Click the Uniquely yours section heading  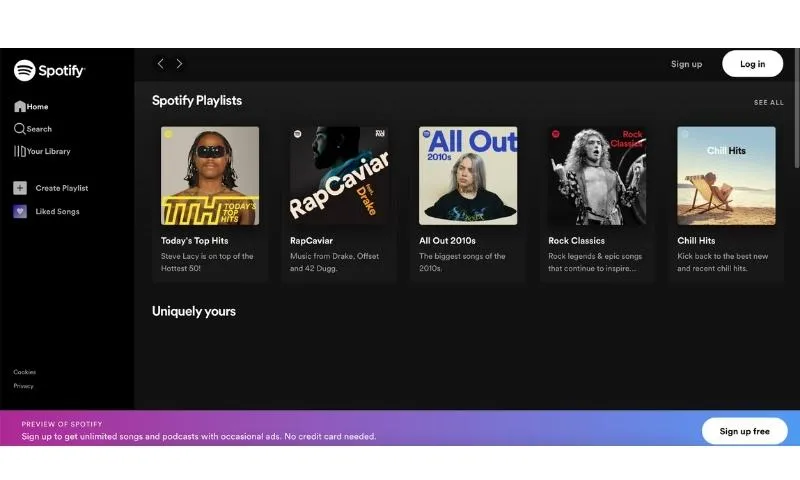194,311
